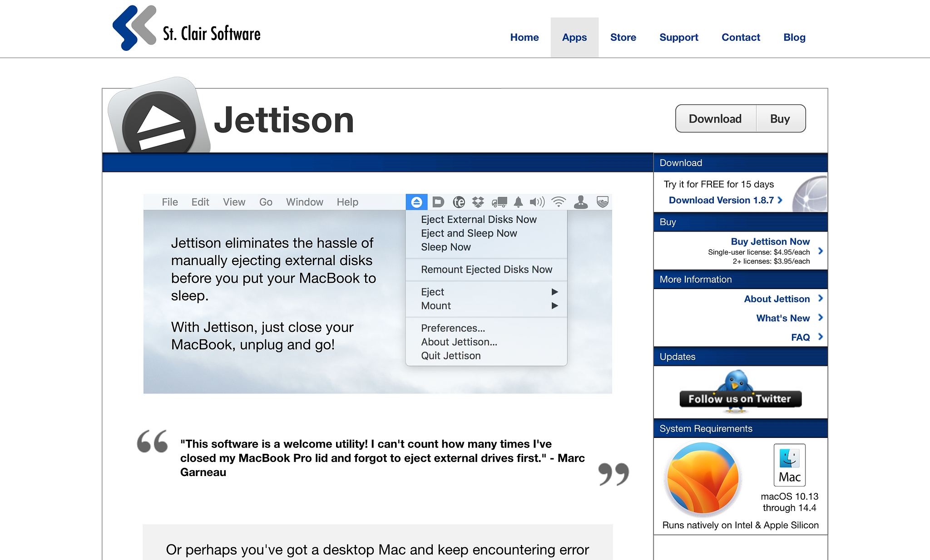This screenshot has width=930, height=560.
Task: Click the chevron next to What's New
Action: click(820, 318)
